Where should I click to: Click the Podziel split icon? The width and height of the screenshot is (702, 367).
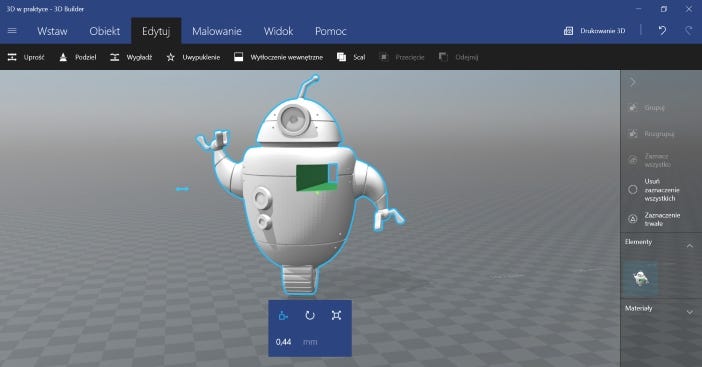[63, 57]
